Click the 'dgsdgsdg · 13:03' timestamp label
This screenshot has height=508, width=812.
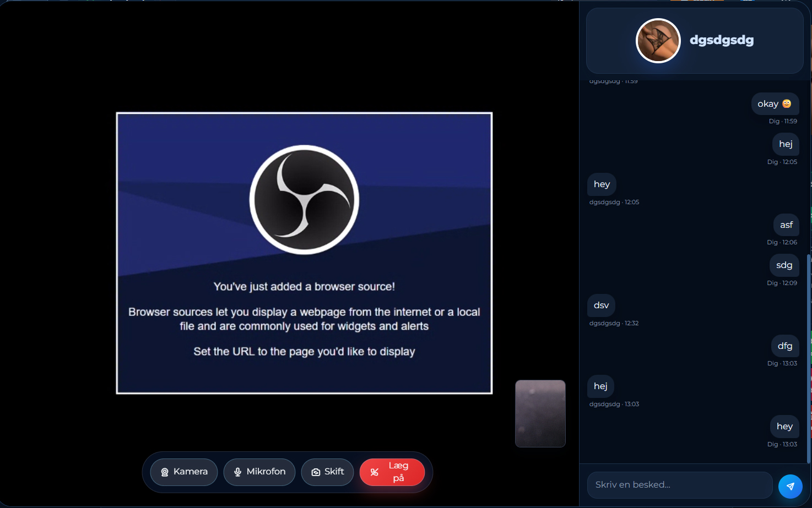tap(614, 405)
